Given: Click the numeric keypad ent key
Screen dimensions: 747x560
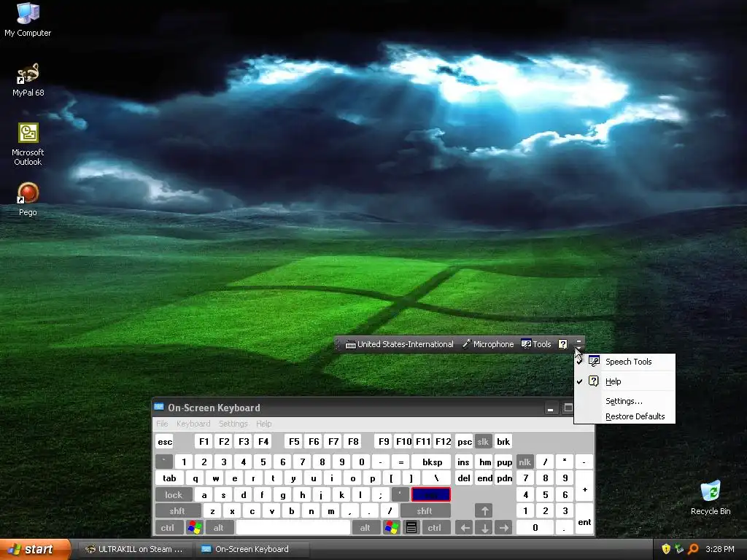Looking at the screenshot, I should pos(584,519).
